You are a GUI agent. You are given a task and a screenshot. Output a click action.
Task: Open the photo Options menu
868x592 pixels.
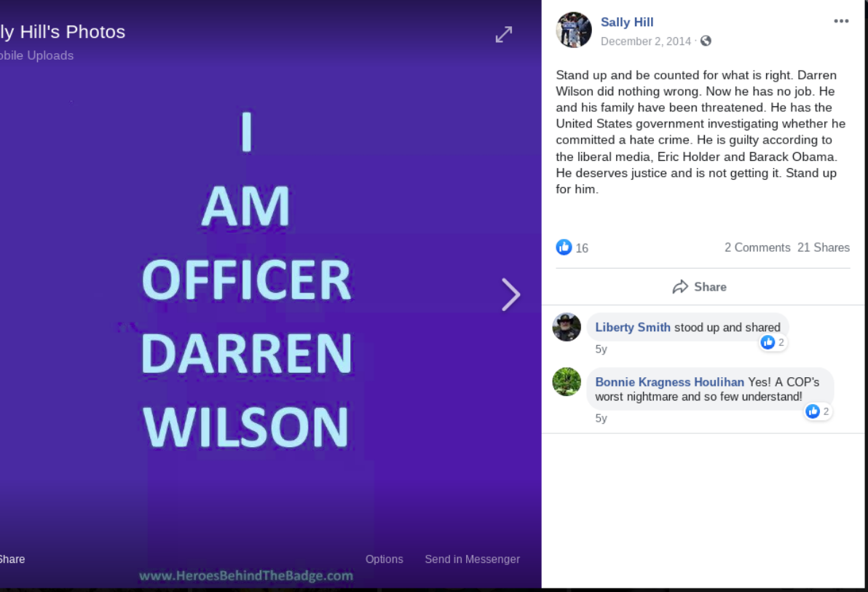(x=384, y=559)
